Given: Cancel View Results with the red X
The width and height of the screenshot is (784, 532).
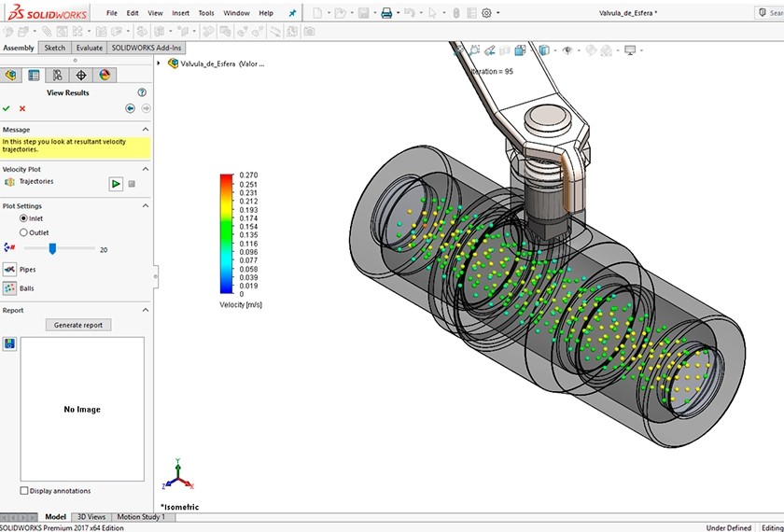Looking at the screenshot, I should [22, 108].
